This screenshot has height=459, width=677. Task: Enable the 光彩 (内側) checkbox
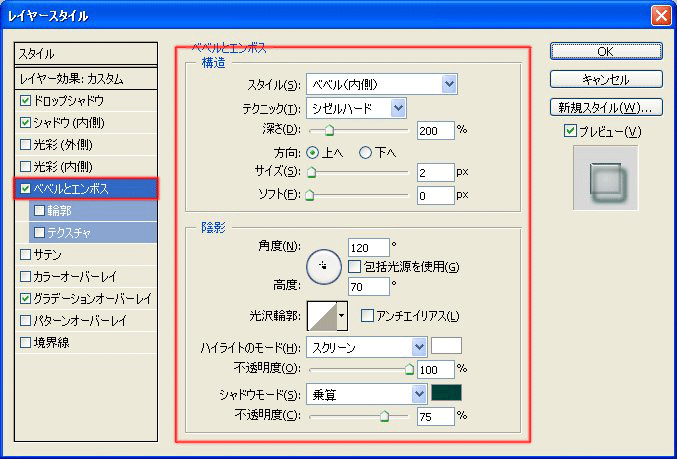25,167
